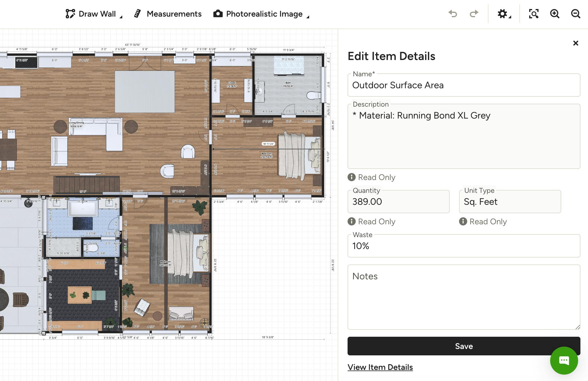Click the Quantity field showing 389.00
The width and height of the screenshot is (588, 381).
[399, 202]
